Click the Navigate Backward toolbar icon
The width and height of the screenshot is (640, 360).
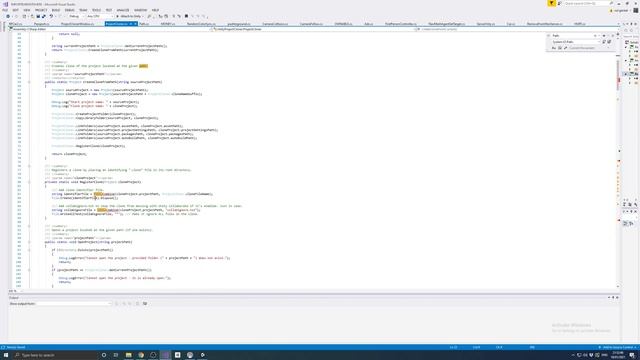[8, 16]
